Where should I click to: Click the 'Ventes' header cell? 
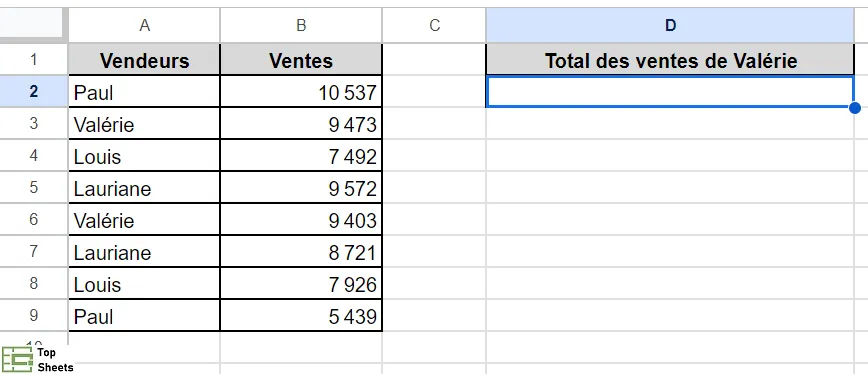(x=301, y=60)
